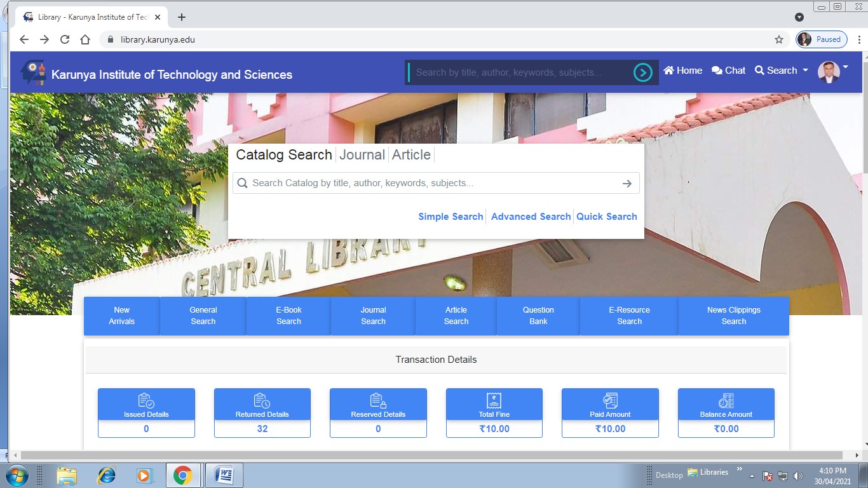Submit catalog search with arrow icon
Screen dimensions: 868x488
[x=627, y=183]
